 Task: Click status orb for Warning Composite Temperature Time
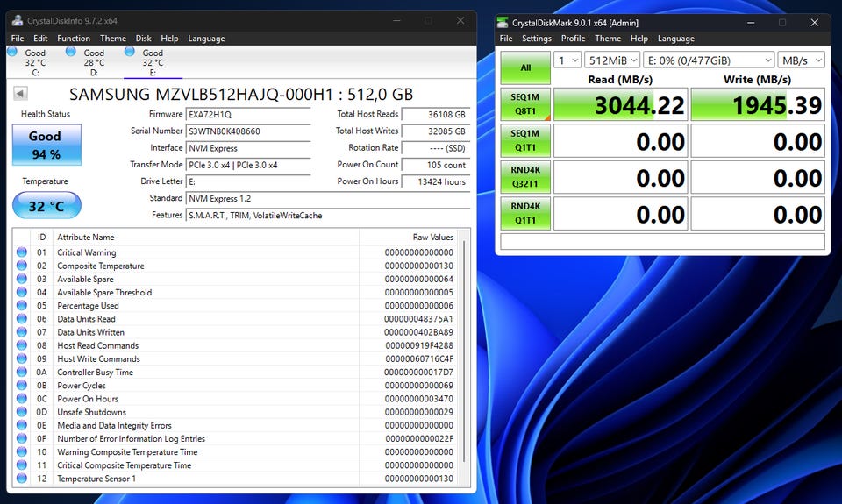point(21,451)
